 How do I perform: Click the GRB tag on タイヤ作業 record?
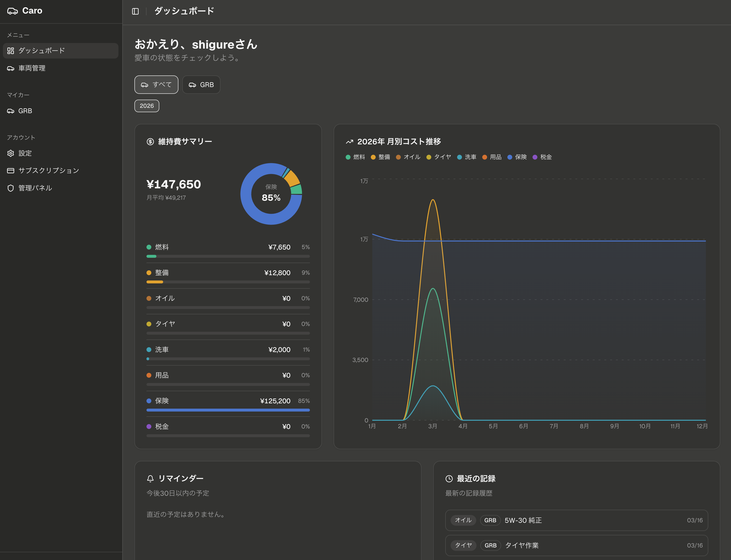coord(490,546)
